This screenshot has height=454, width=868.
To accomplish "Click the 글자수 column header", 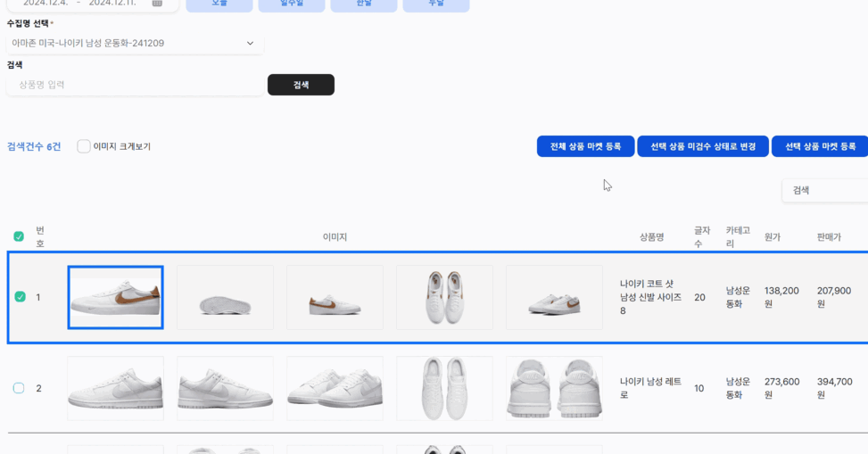I will click(x=702, y=237).
